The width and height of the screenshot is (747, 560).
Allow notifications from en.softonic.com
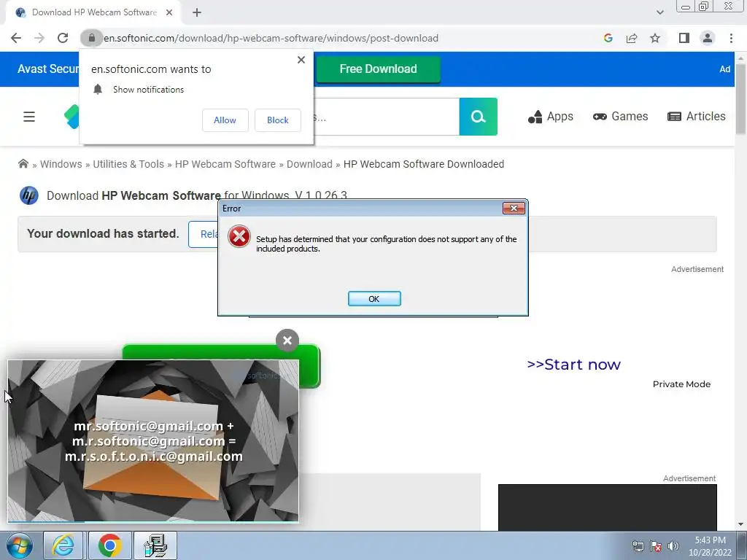tap(225, 120)
